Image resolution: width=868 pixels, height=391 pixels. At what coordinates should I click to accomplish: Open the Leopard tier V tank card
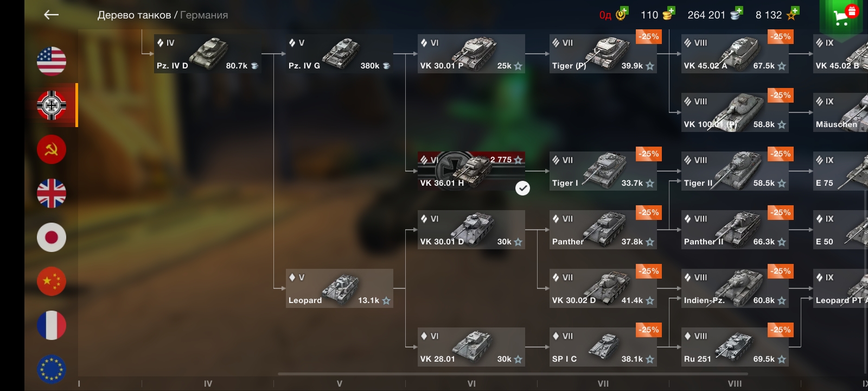pos(339,288)
